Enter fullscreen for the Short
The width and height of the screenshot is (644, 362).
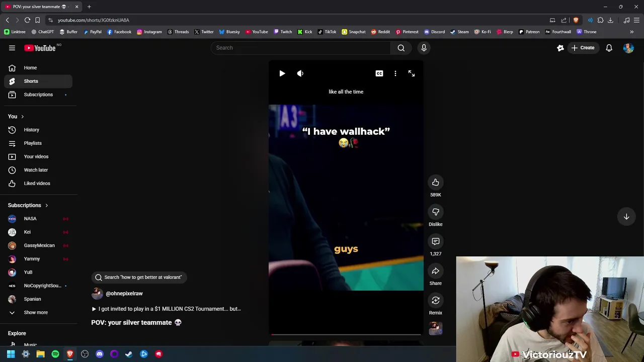412,73
